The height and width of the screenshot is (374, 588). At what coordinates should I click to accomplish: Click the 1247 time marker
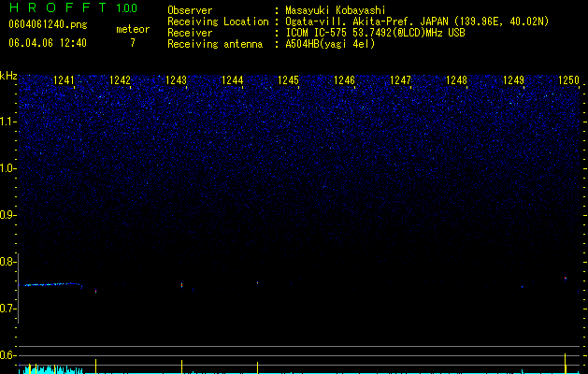pos(400,80)
